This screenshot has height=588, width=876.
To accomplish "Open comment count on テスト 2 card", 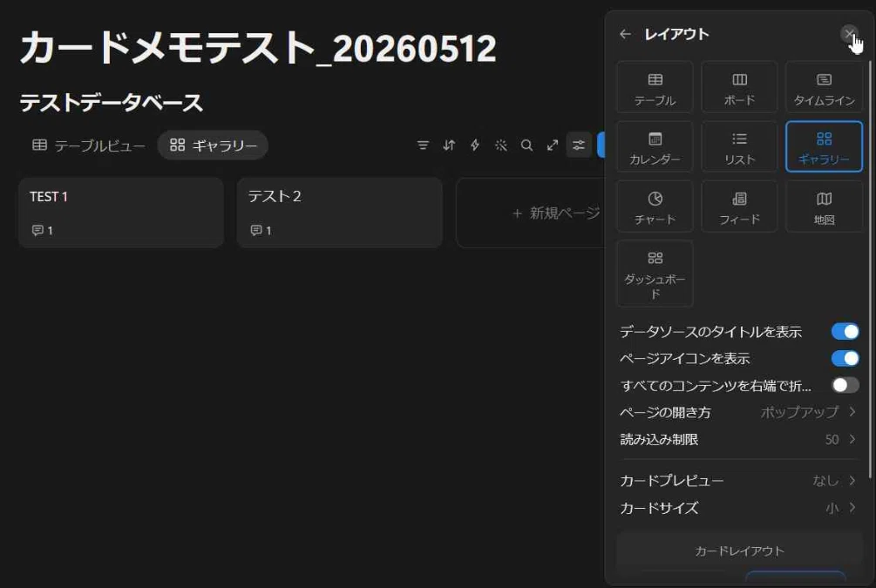I will click(x=261, y=230).
